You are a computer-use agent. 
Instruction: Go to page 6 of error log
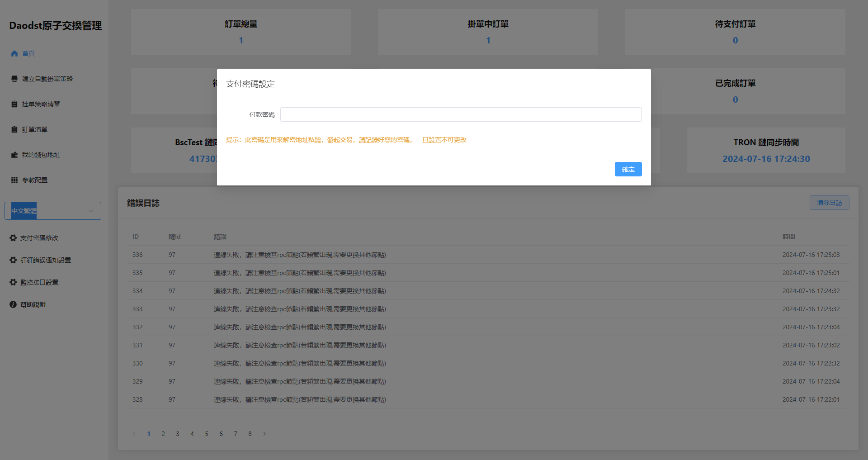(x=221, y=434)
